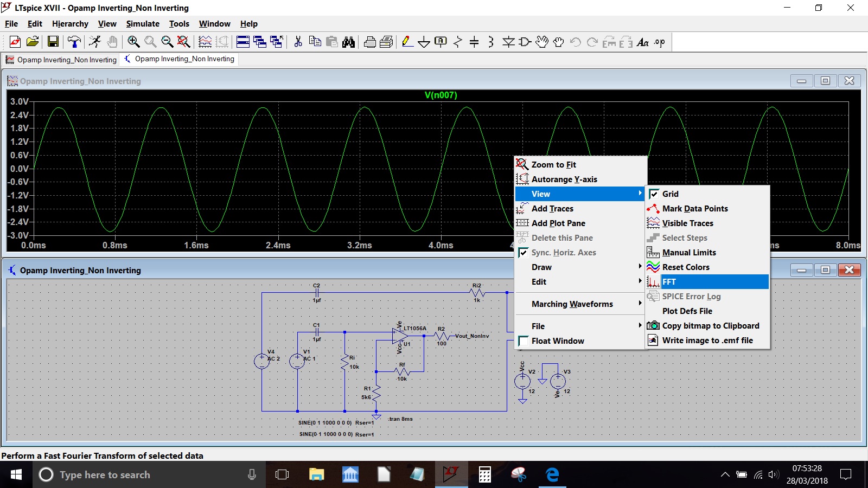The width and height of the screenshot is (868, 488).
Task: Place a Capacitor tool icon
Action: [x=474, y=42]
